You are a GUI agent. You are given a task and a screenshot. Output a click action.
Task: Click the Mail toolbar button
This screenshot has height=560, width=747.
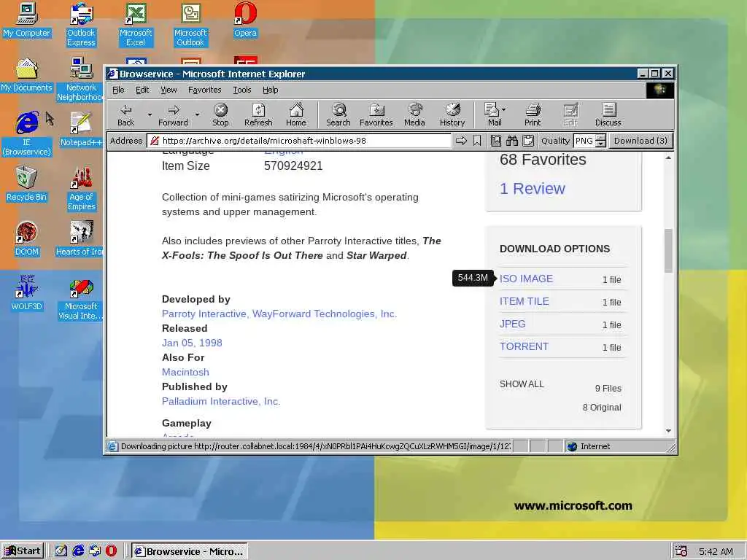[492, 115]
